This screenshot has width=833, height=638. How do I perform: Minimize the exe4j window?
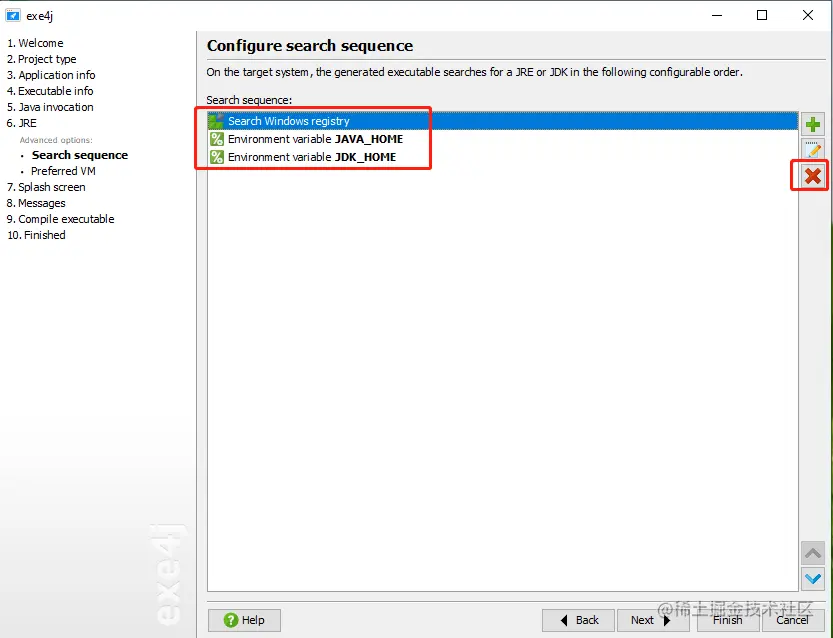click(717, 15)
